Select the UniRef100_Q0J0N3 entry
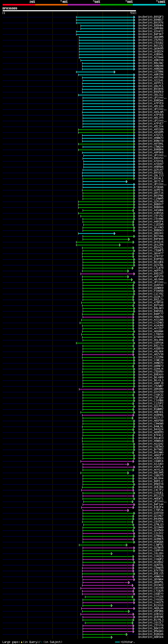Viewport: 168px width, 644px height. [x=151, y=228]
